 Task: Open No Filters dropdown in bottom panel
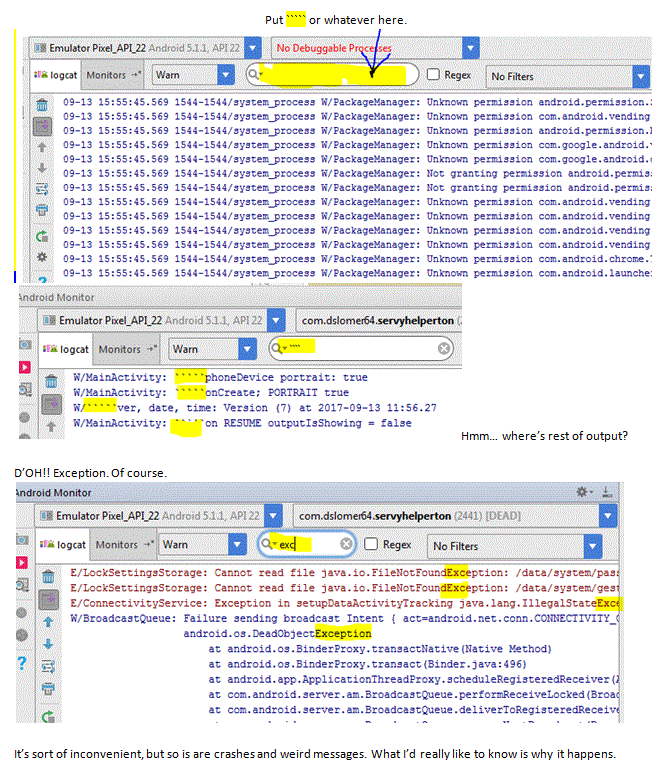pos(515,546)
